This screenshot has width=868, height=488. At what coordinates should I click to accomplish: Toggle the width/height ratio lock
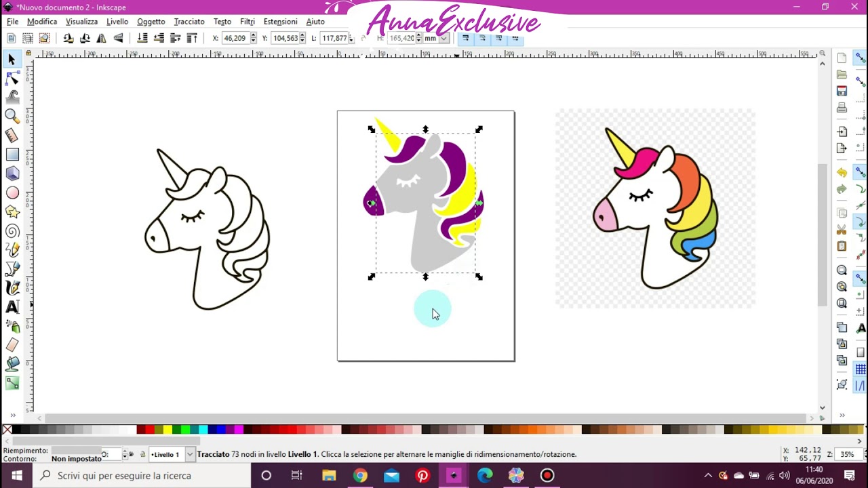coord(363,38)
